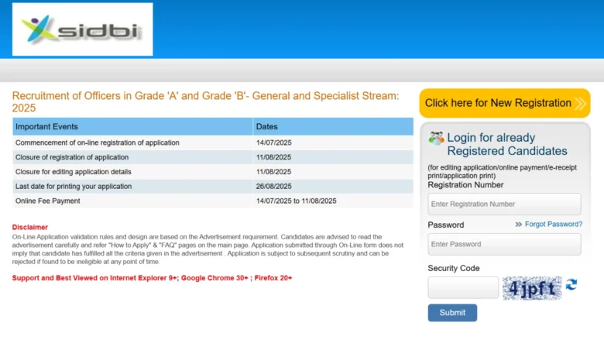
Task: Click here for New Registration button
Action: point(505,103)
